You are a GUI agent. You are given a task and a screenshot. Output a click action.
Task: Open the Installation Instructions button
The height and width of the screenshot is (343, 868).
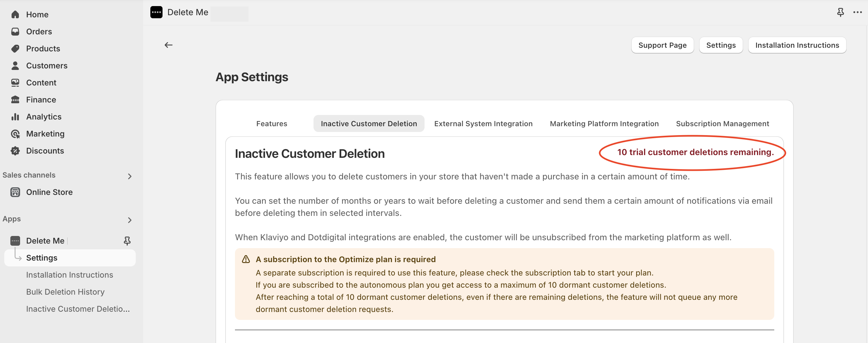(x=797, y=45)
